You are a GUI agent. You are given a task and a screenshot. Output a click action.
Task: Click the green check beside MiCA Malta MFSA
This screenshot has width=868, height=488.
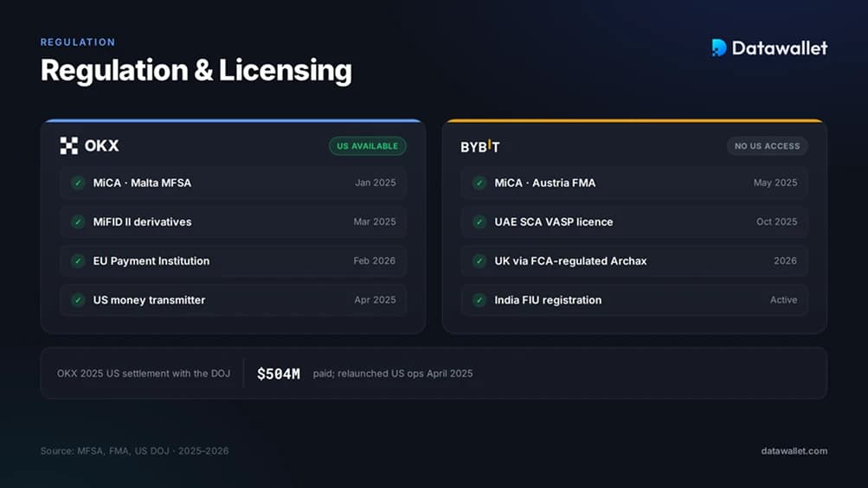(78, 183)
